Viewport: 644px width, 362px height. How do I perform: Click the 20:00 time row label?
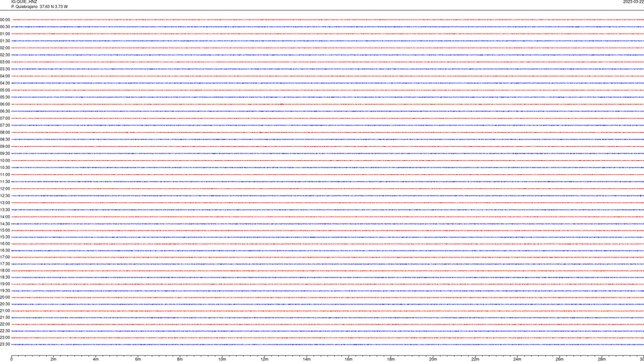5,298
